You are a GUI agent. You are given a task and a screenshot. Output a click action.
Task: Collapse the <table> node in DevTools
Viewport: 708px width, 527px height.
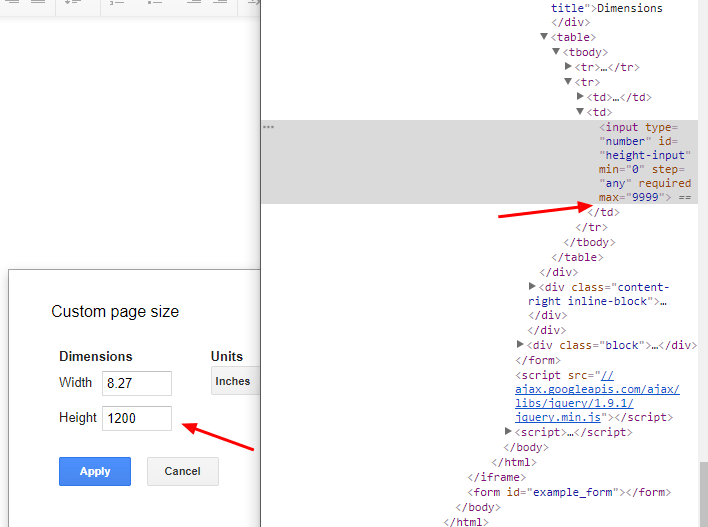point(544,37)
